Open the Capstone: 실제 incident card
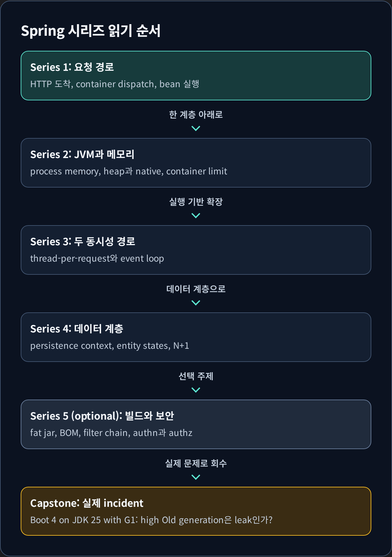392x557 pixels. (196, 511)
